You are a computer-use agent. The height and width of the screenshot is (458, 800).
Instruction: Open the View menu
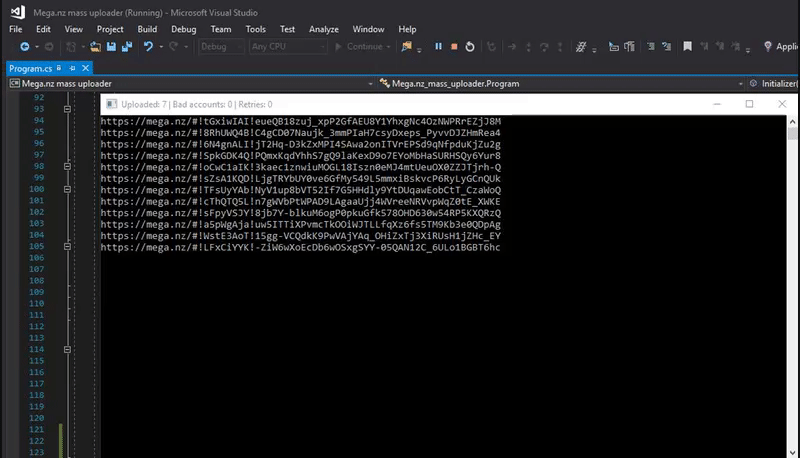[73, 29]
